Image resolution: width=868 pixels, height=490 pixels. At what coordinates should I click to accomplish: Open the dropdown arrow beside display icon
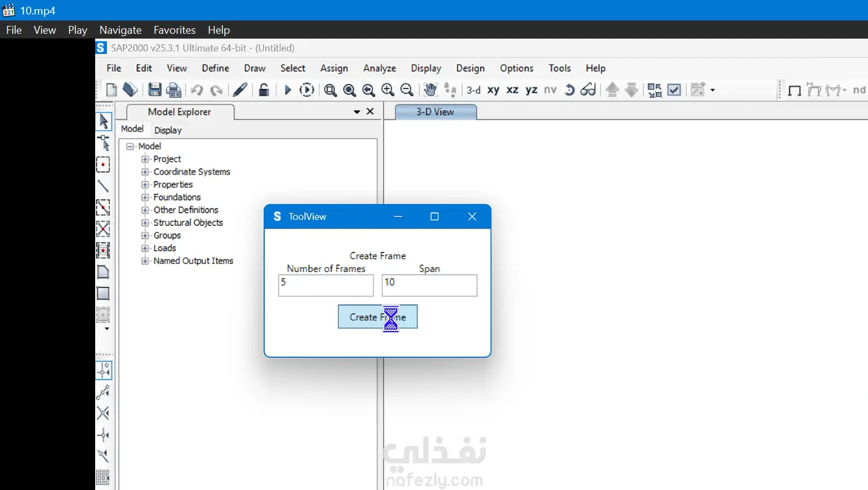[713, 90]
